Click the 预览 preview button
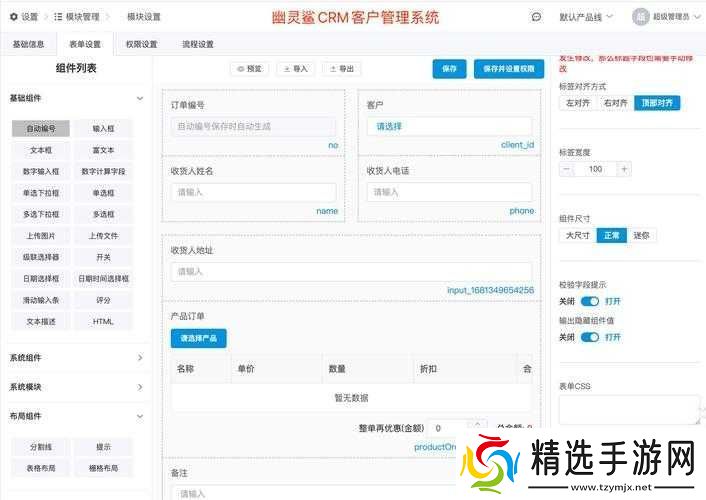 (x=250, y=68)
